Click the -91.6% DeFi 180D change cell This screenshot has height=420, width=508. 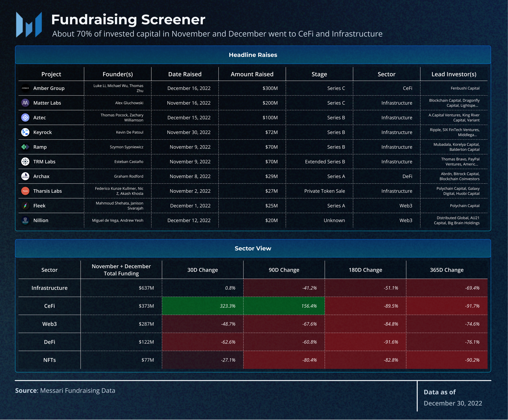(x=365, y=342)
